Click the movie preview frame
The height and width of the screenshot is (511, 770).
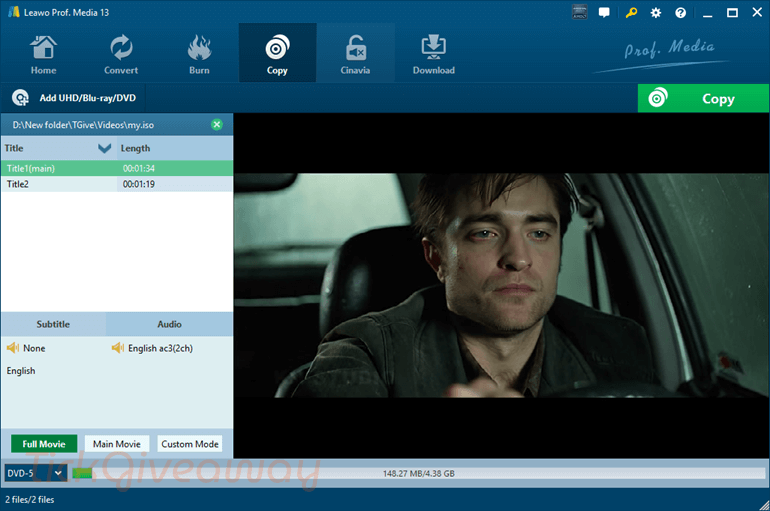pyautogui.click(x=501, y=285)
